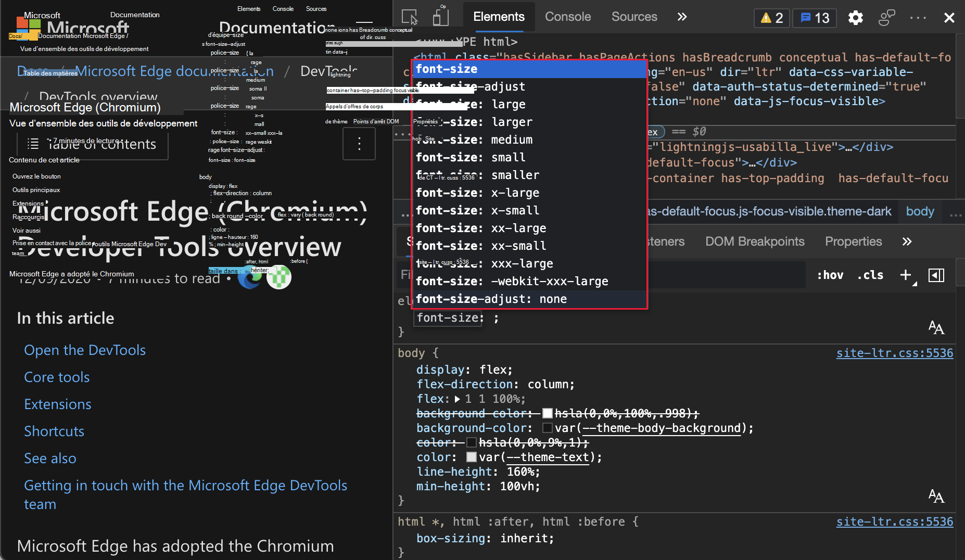Select font-size: x-large suggestion
Image resolution: width=965 pixels, height=560 pixels.
pos(530,193)
